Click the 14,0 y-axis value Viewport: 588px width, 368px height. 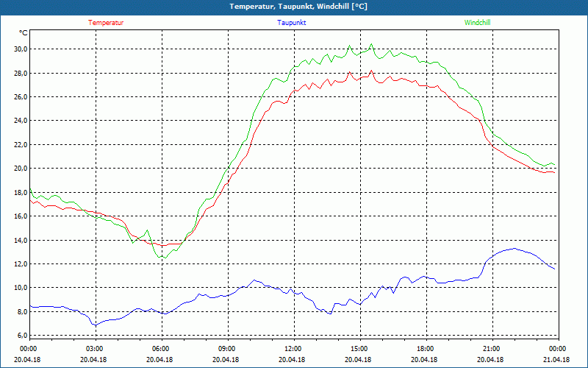(21, 240)
